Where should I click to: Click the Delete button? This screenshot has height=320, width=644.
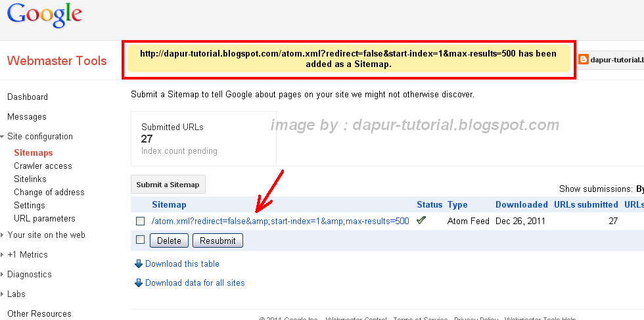pyautogui.click(x=169, y=240)
